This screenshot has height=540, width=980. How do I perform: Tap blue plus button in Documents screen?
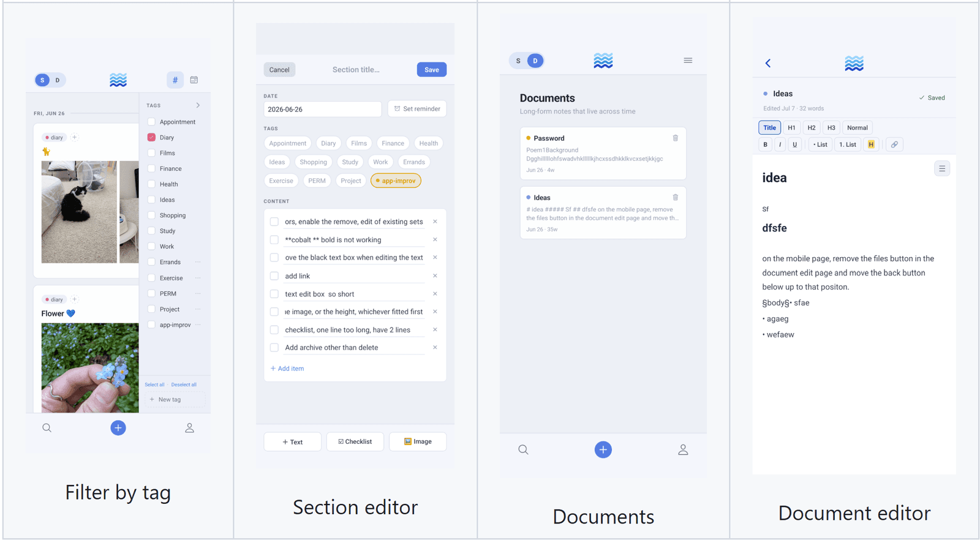(x=603, y=449)
